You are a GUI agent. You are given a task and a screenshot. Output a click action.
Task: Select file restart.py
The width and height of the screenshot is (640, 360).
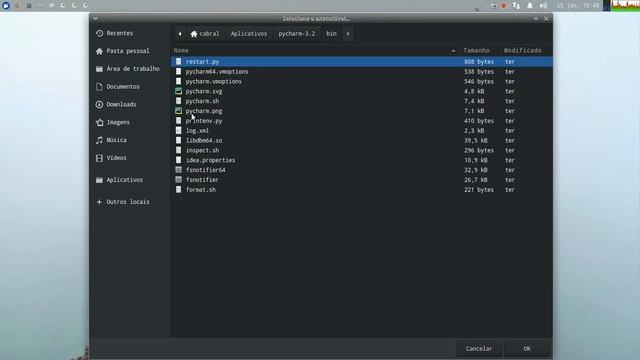click(x=362, y=62)
